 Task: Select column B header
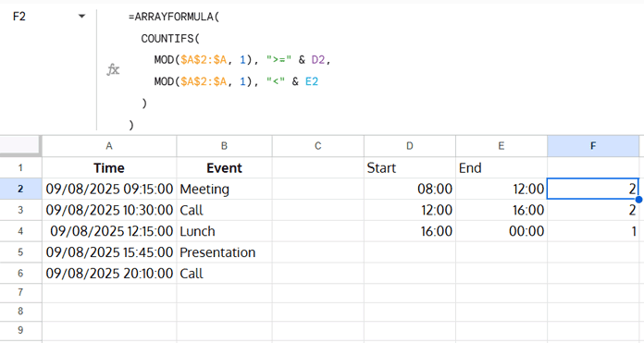pyautogui.click(x=224, y=146)
